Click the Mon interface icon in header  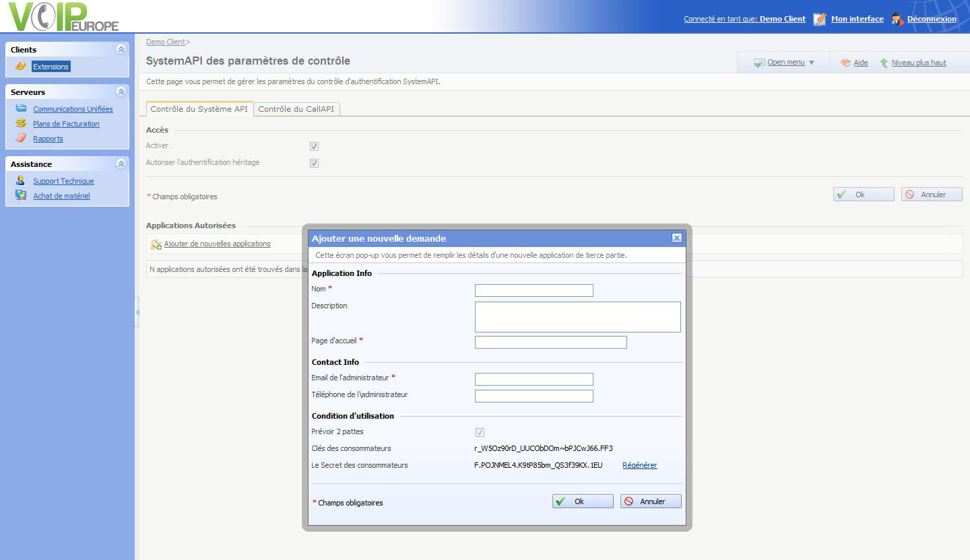pos(819,19)
